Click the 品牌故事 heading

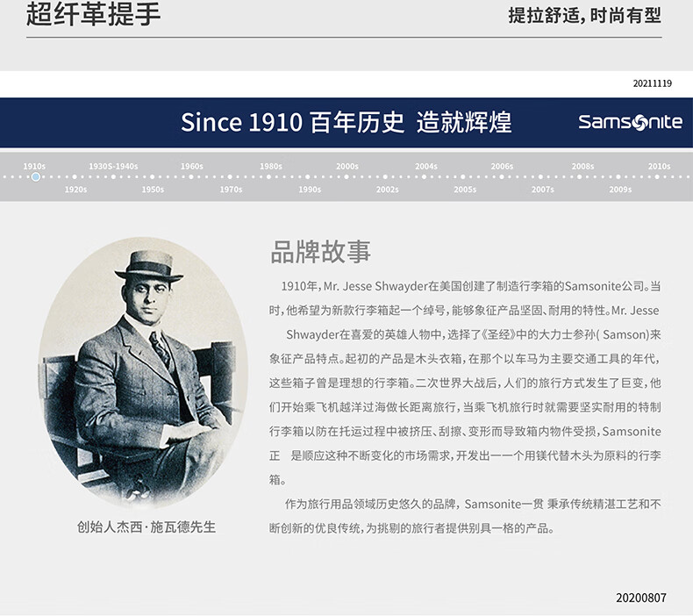click(x=320, y=252)
